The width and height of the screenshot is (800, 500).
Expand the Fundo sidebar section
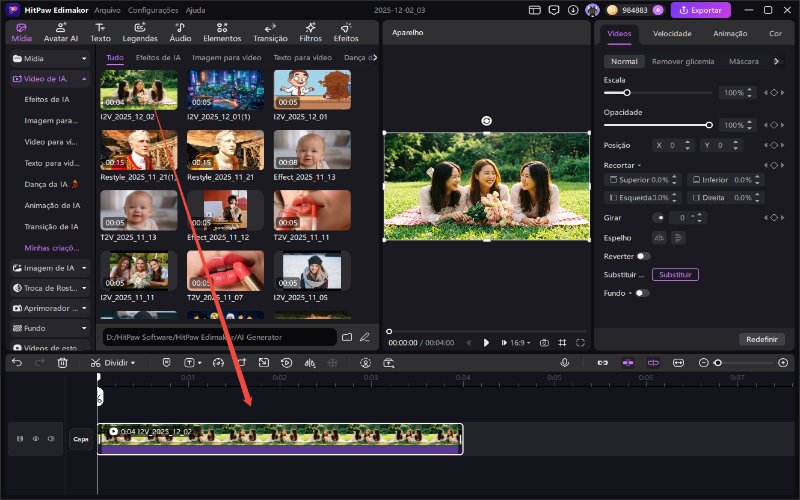coord(84,328)
